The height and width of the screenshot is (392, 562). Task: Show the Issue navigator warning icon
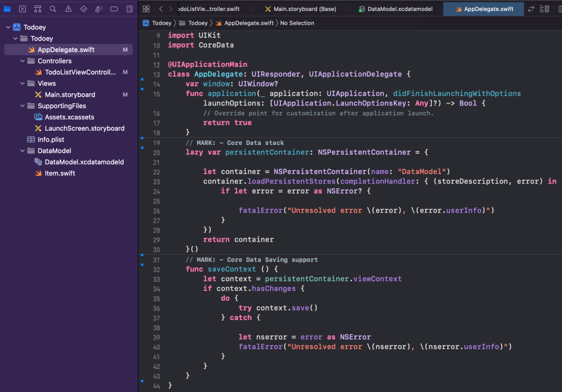coord(68,9)
